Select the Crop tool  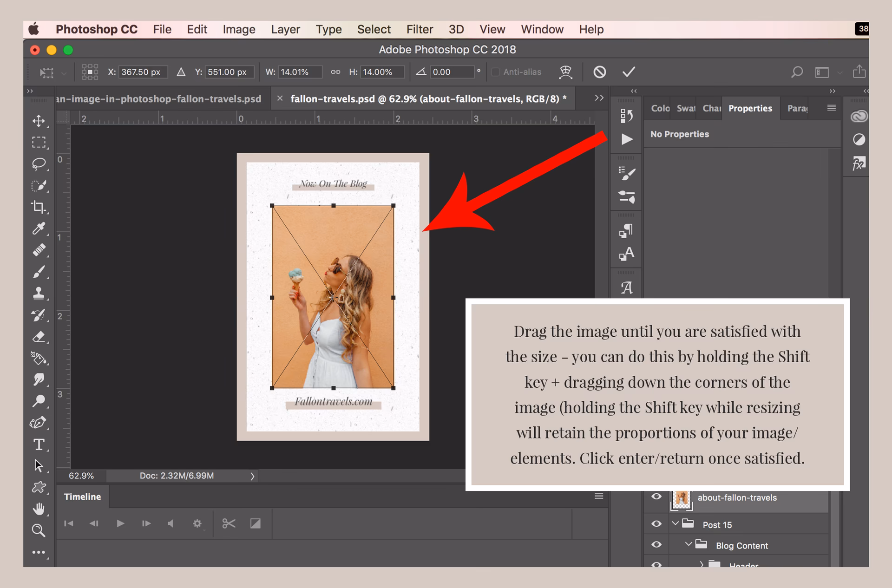point(39,208)
